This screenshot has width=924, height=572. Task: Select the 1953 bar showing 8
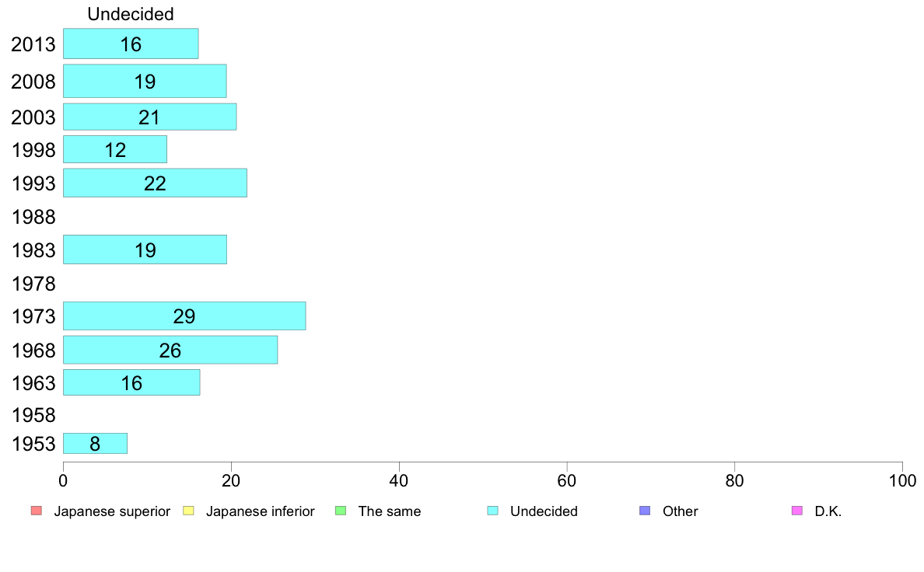(95, 444)
